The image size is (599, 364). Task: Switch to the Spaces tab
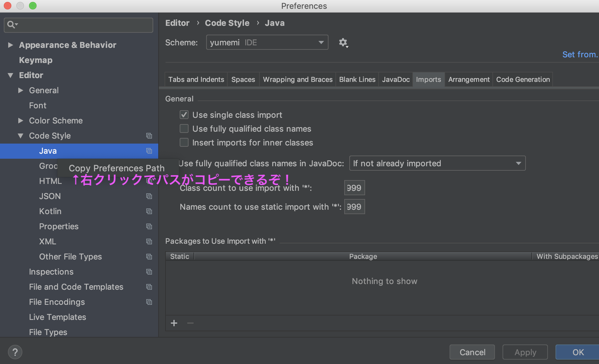click(x=243, y=79)
